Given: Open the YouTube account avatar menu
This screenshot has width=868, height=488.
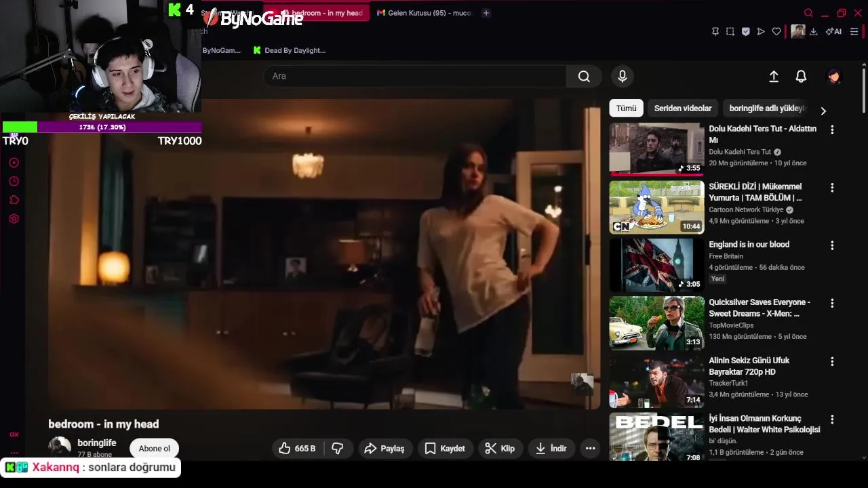Looking at the screenshot, I should tap(834, 77).
